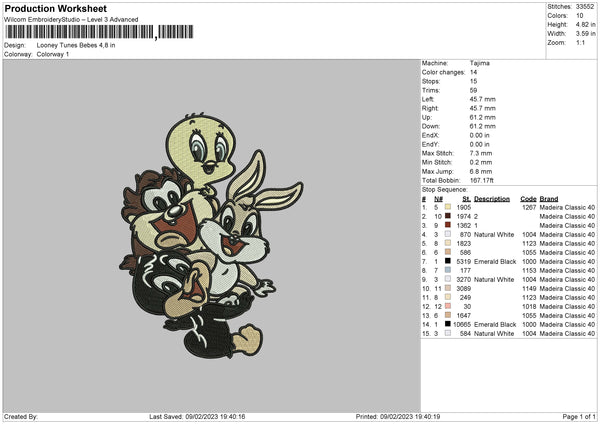The height and width of the screenshot is (424, 600).
Task: Select Natural White description in stop row 15
Action: pos(494,334)
